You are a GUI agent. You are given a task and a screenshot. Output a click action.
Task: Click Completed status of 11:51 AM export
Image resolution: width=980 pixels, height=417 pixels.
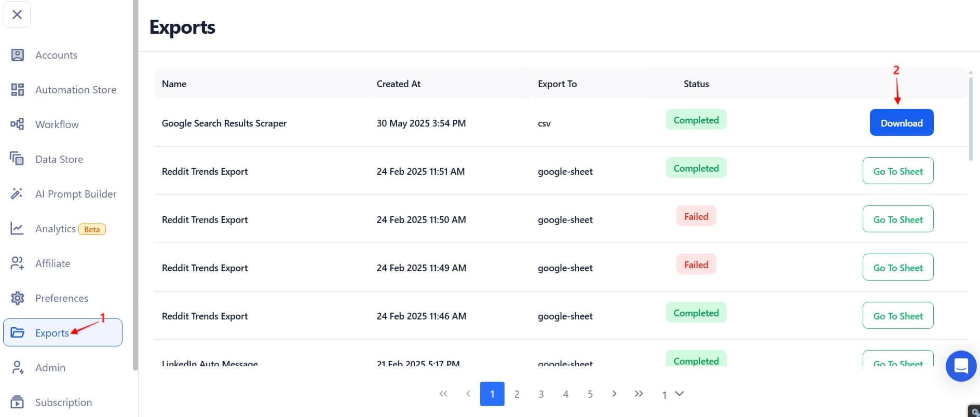[696, 168]
